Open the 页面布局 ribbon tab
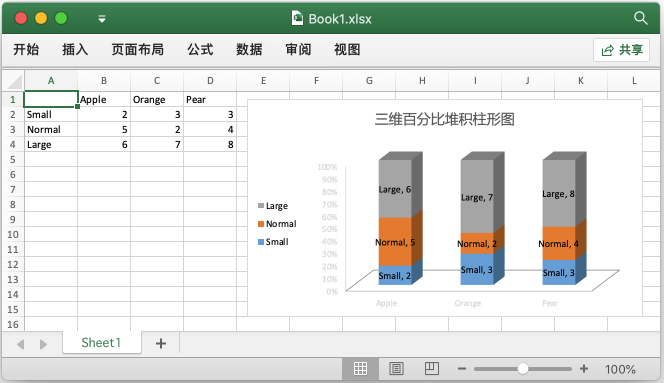 pos(138,50)
